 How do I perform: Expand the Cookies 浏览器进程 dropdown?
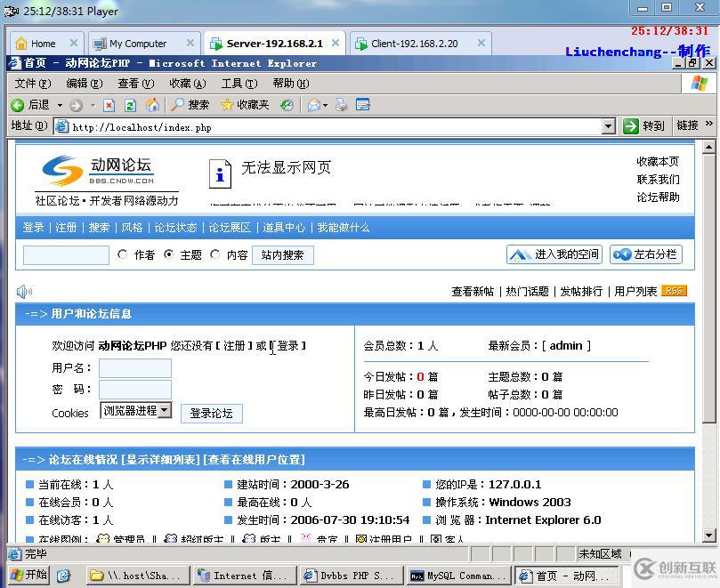click(x=165, y=410)
